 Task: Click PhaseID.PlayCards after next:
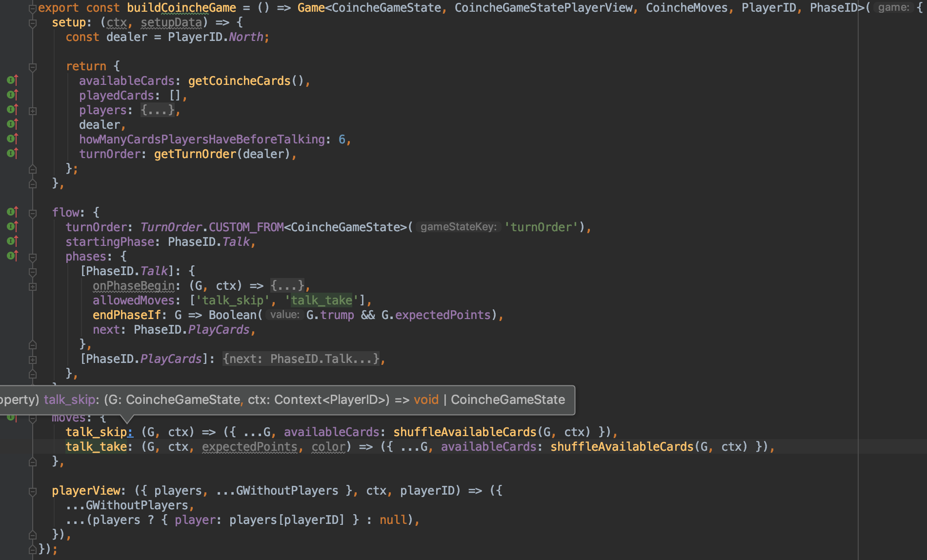tap(192, 330)
